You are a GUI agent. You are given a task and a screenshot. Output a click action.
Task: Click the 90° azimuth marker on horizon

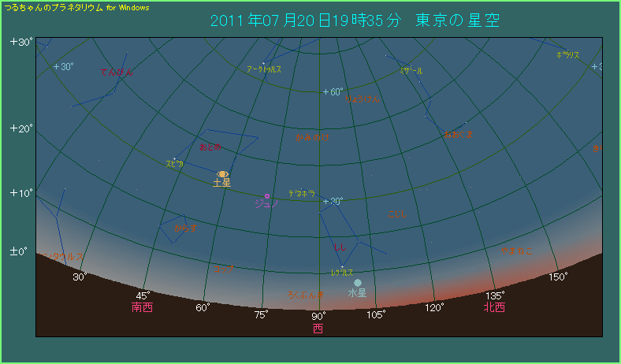pyautogui.click(x=318, y=316)
